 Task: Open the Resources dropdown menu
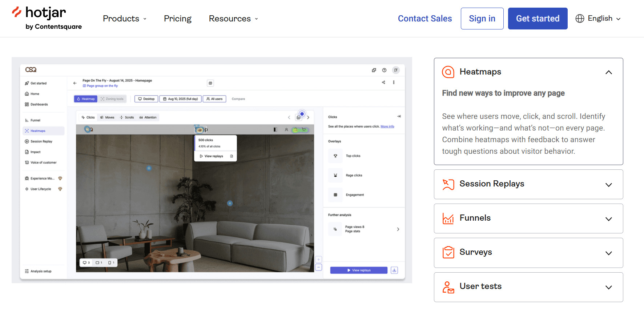[233, 19]
